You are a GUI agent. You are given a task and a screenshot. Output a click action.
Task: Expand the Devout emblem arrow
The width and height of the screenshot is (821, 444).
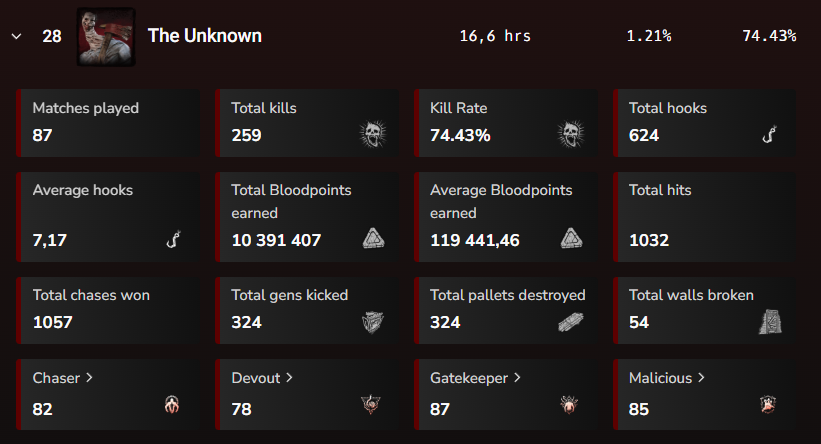click(x=289, y=378)
